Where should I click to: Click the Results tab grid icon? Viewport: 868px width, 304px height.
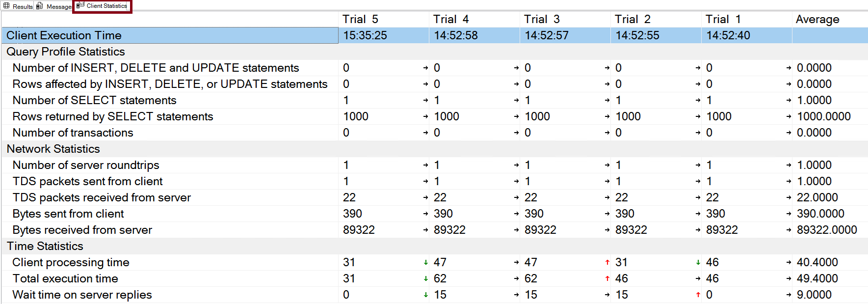click(6, 6)
